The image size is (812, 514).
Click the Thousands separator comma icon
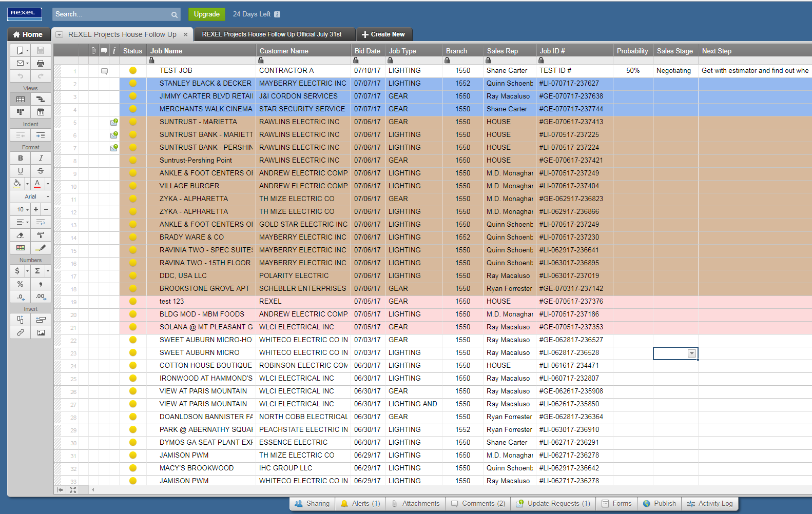point(41,284)
